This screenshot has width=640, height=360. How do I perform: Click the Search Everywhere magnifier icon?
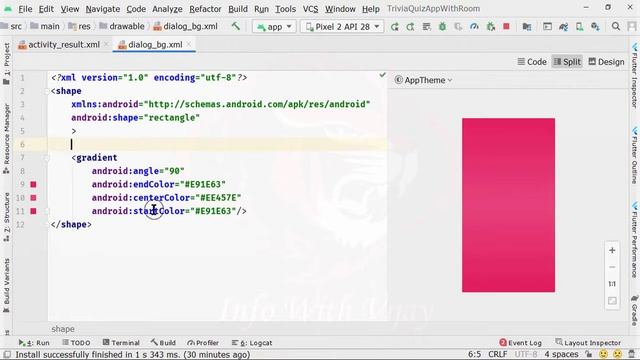[616, 27]
